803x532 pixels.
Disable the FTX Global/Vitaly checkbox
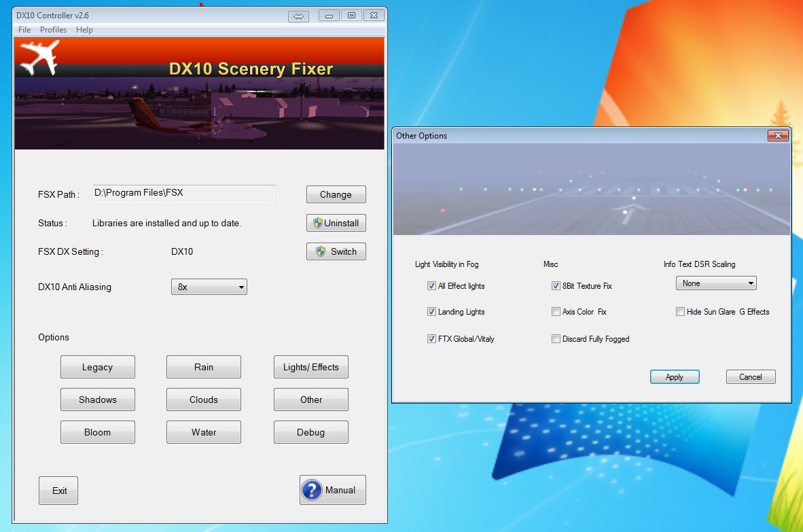tap(431, 338)
